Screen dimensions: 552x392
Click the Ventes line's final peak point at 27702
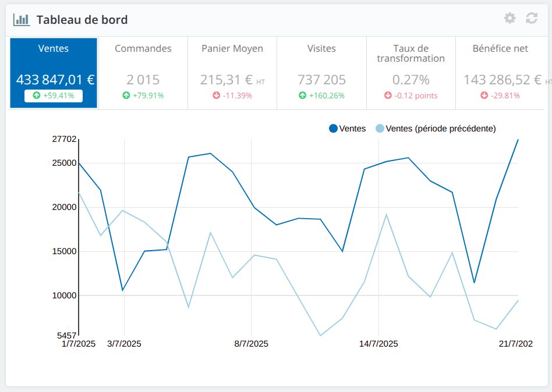tap(518, 140)
